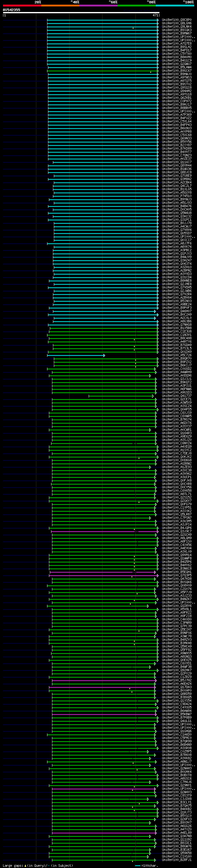Select label UniRef100_A5C726

tap(176, 355)
